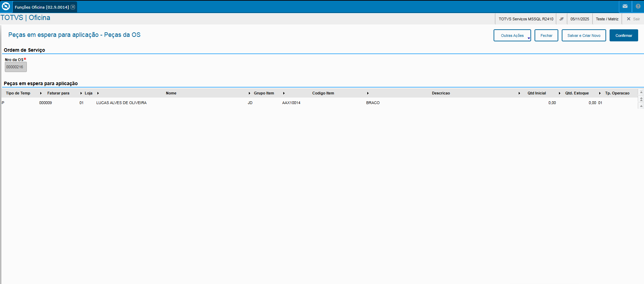The image size is (644, 284).
Task: Click the Nome column header
Action: coord(171,93)
